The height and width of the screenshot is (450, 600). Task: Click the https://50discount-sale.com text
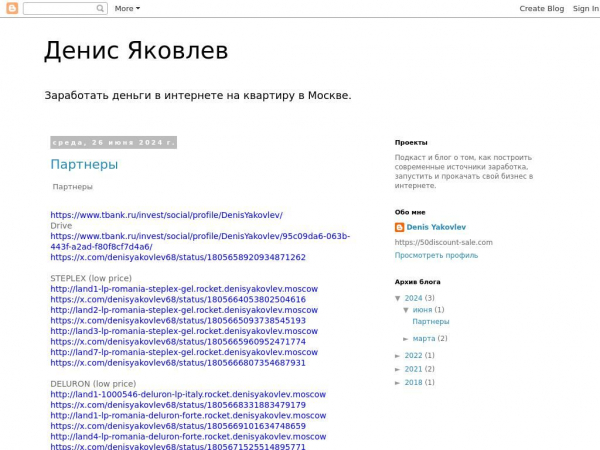tap(444, 243)
